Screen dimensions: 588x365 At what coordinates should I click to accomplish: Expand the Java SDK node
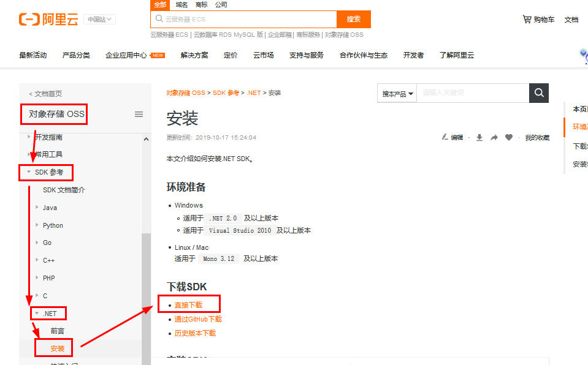point(37,207)
